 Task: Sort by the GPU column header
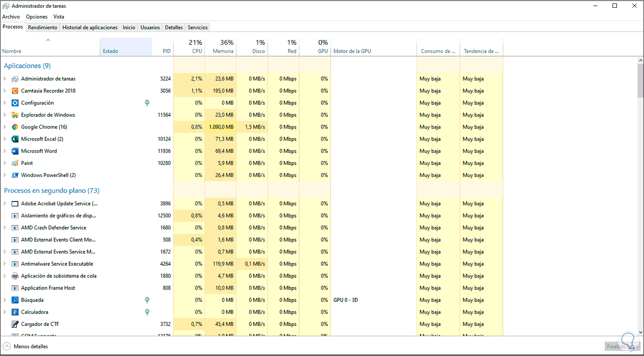coord(315,47)
